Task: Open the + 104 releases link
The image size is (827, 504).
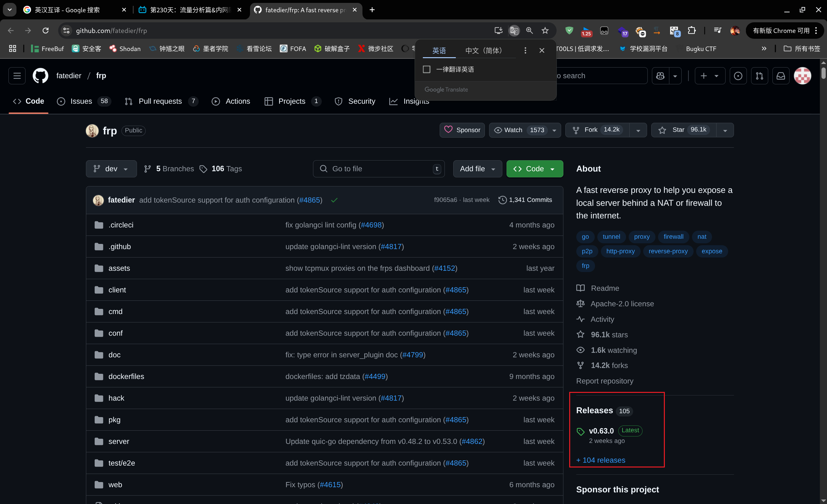Action: tap(601, 460)
